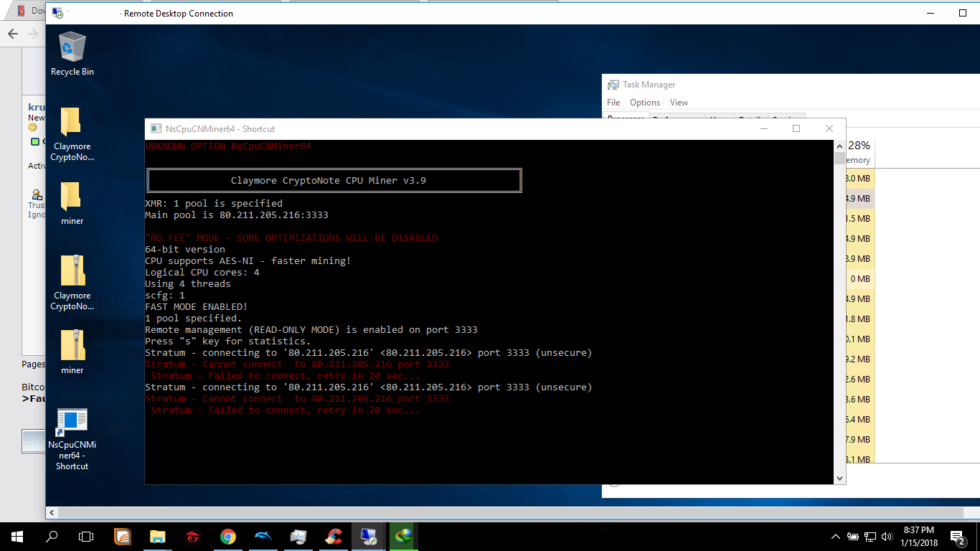Select the 0 MB memory cell
980x551 pixels.
[860, 279]
